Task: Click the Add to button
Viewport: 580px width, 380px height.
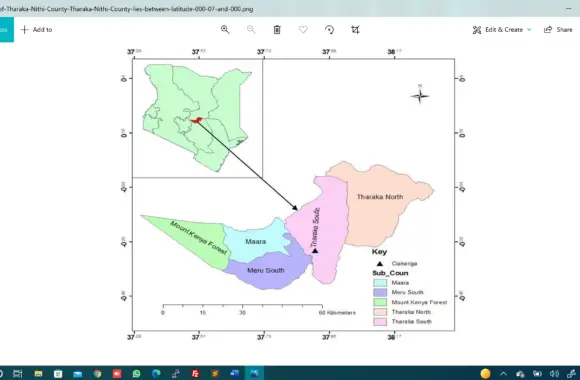Action: tap(36, 30)
